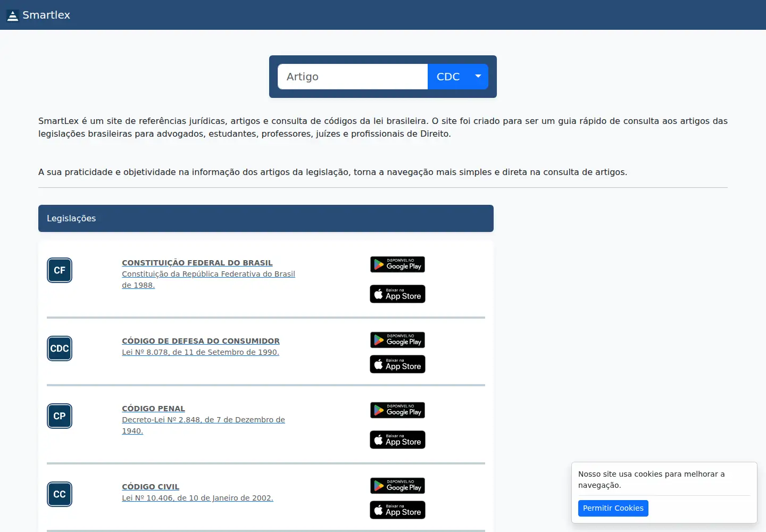
Task: Click the Smartlex logo icon in header
Action: tap(12, 15)
